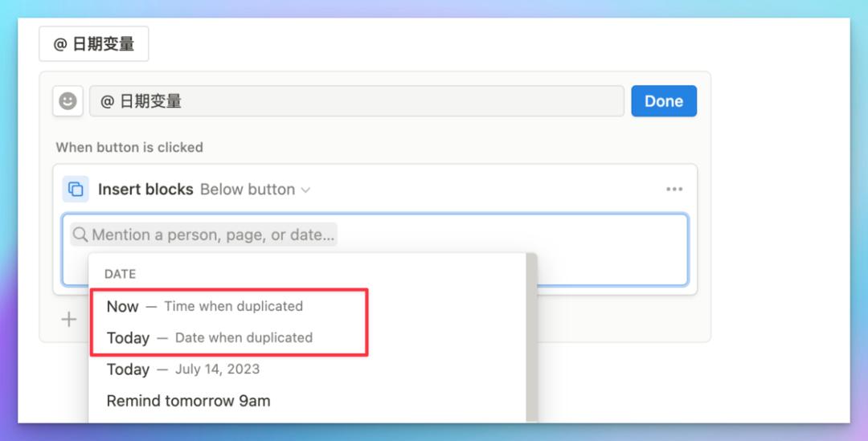Focus the button name field with 日期变量

357,101
